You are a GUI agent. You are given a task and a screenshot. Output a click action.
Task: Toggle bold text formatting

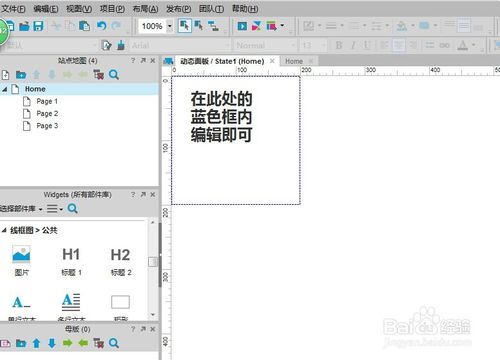click(339, 45)
